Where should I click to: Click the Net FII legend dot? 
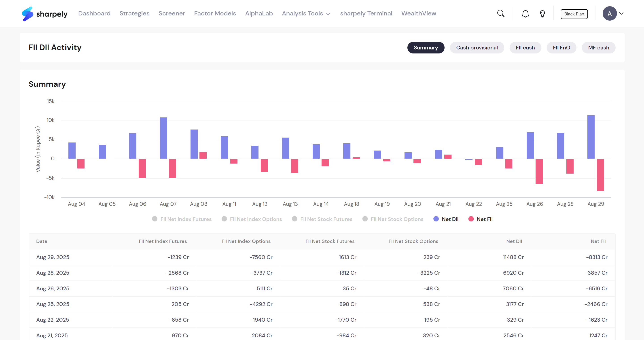coord(471,219)
